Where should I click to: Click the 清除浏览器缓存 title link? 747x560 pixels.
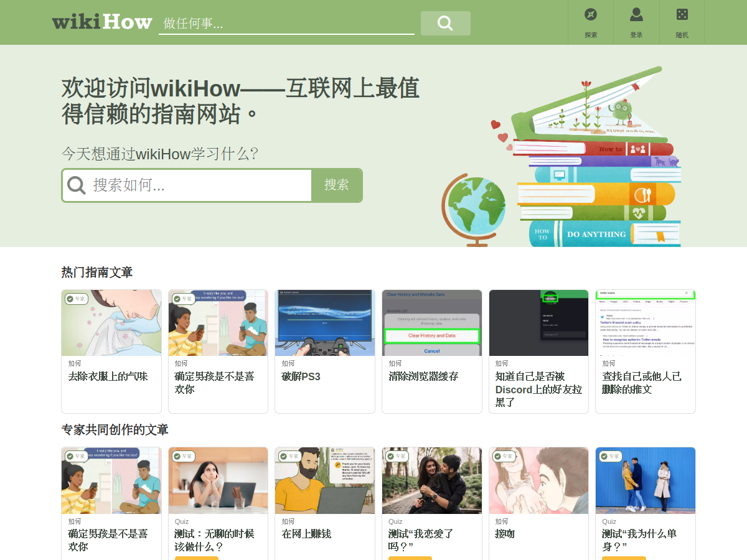pyautogui.click(x=423, y=376)
